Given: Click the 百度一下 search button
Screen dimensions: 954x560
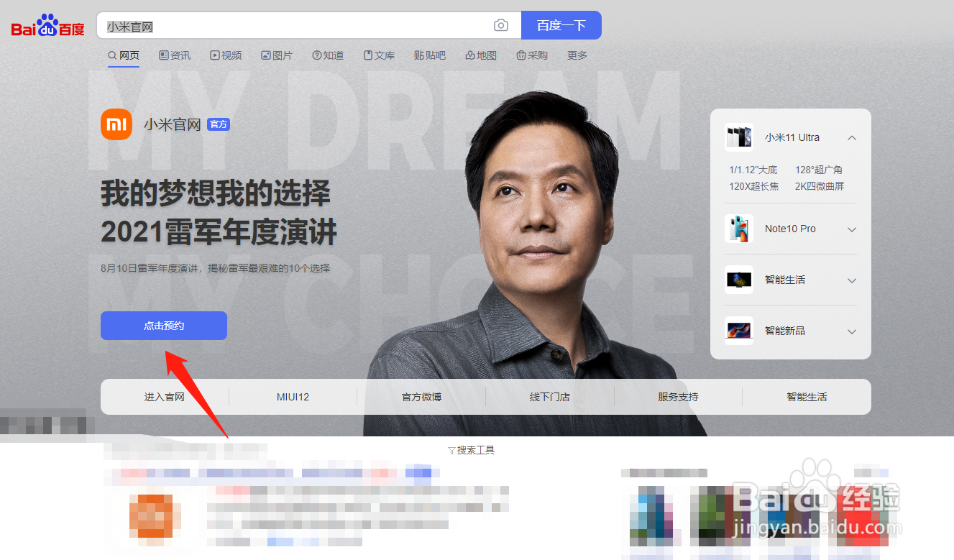Looking at the screenshot, I should pyautogui.click(x=561, y=24).
